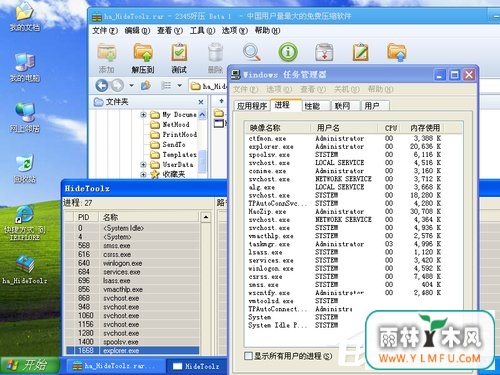Click the 测试 (Test) toolbar icon

coord(179,52)
